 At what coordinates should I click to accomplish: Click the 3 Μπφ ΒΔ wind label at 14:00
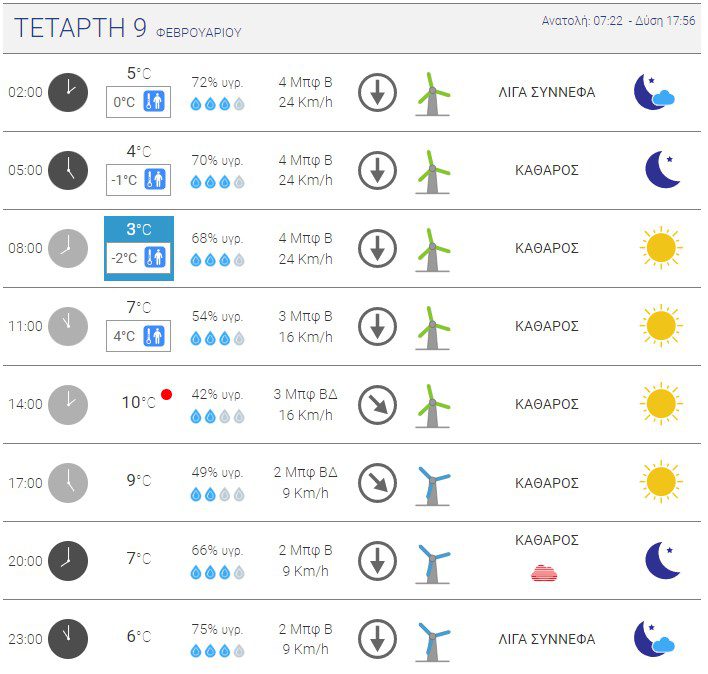click(305, 394)
